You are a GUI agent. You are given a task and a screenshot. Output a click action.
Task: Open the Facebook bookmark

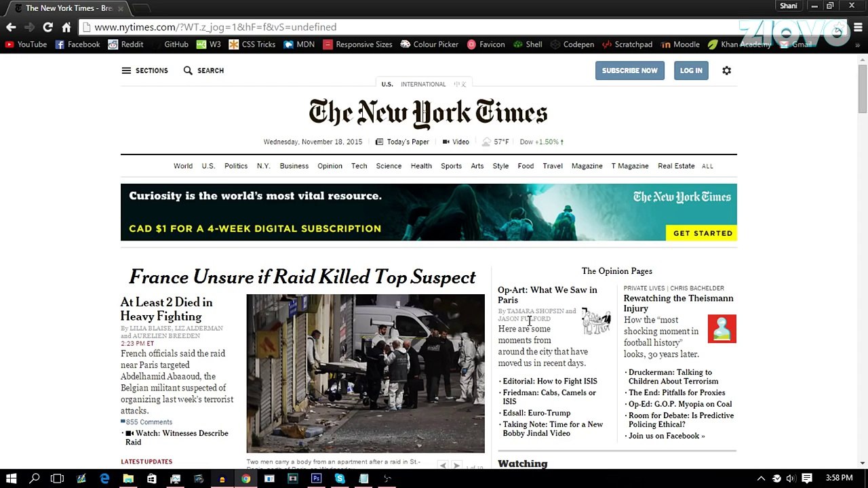point(78,44)
